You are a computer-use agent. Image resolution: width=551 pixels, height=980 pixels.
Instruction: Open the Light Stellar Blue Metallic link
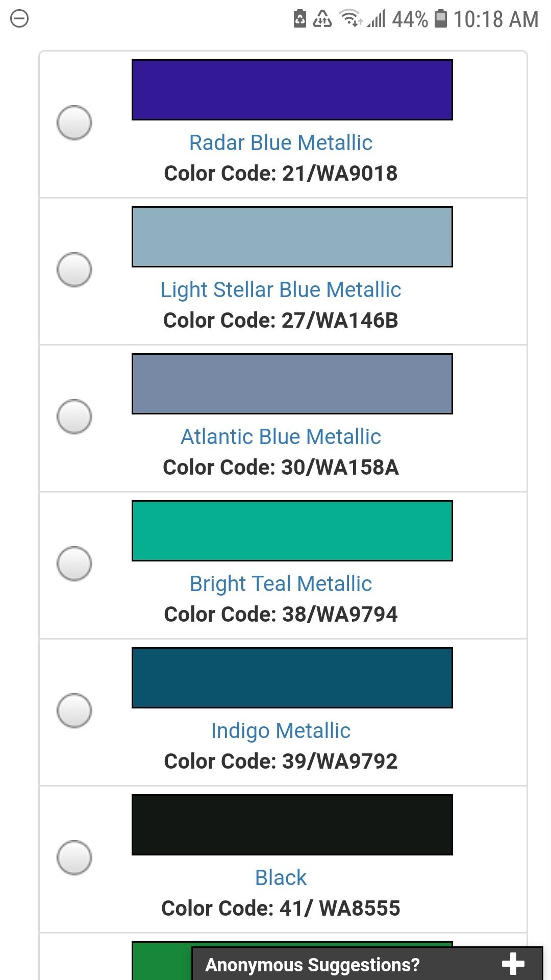(281, 290)
